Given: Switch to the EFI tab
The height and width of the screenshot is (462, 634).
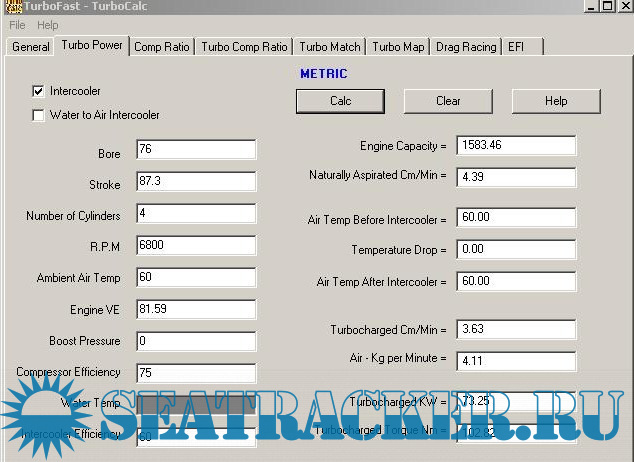Looking at the screenshot, I should [x=516, y=47].
